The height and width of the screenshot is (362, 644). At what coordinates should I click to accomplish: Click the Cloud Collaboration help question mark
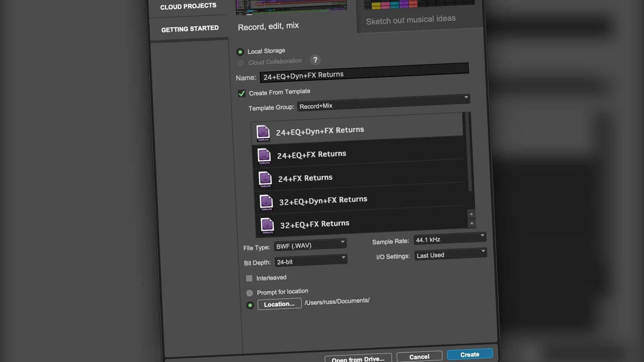pyautogui.click(x=315, y=60)
